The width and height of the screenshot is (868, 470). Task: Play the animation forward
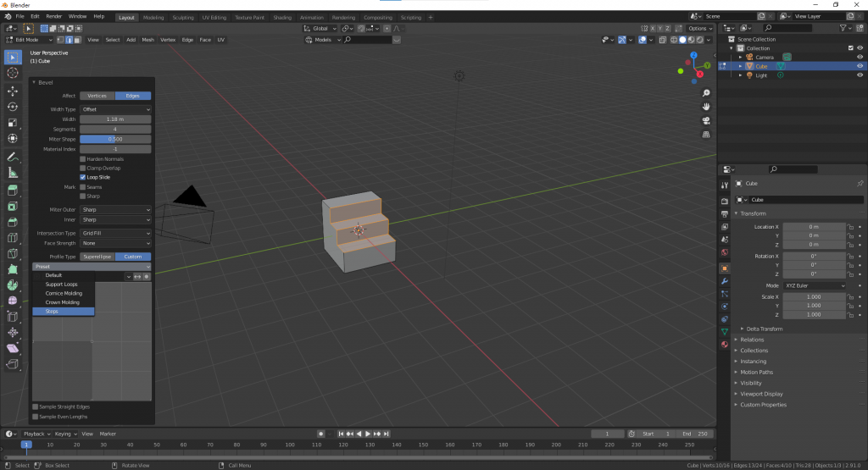click(x=368, y=434)
